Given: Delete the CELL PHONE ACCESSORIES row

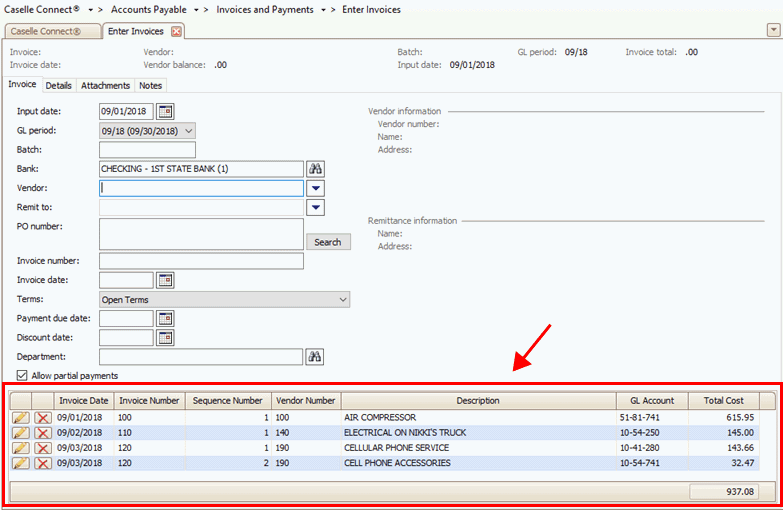Looking at the screenshot, I should tap(43, 463).
